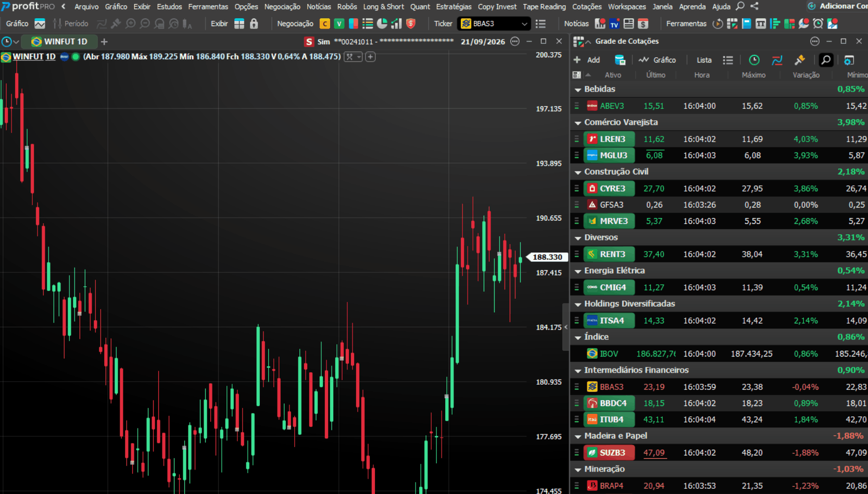Open the Estudos menu
Image resolution: width=868 pixels, height=494 pixels.
169,7
